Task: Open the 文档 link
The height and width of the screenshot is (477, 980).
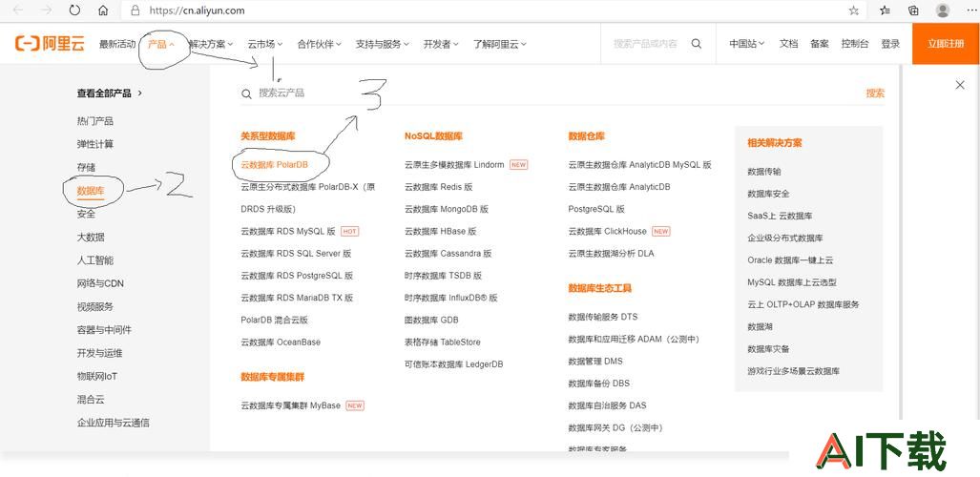Action: pos(788,44)
